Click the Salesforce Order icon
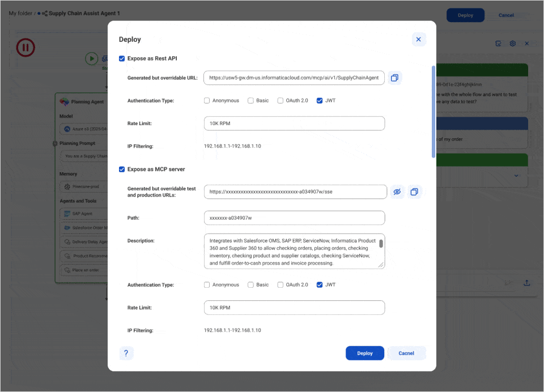The height and width of the screenshot is (392, 544). [x=67, y=228]
